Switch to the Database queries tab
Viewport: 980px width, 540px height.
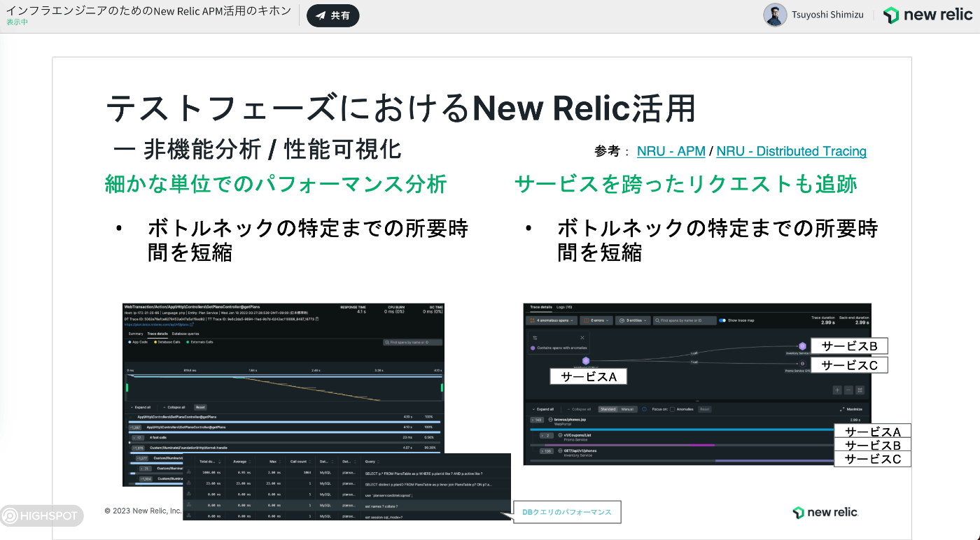[x=185, y=334]
